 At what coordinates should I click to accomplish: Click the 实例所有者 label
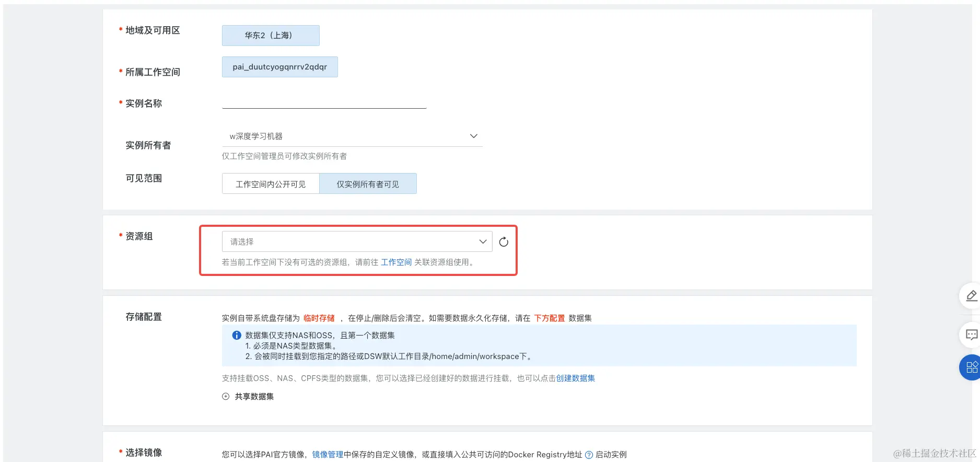tap(148, 145)
